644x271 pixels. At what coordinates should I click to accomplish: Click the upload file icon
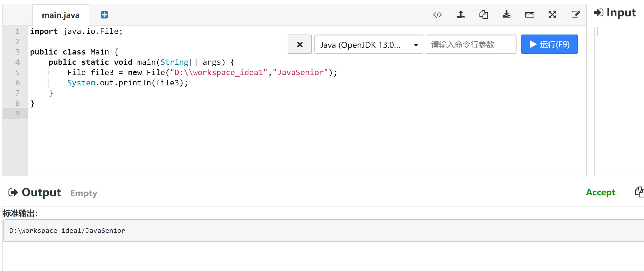(461, 15)
